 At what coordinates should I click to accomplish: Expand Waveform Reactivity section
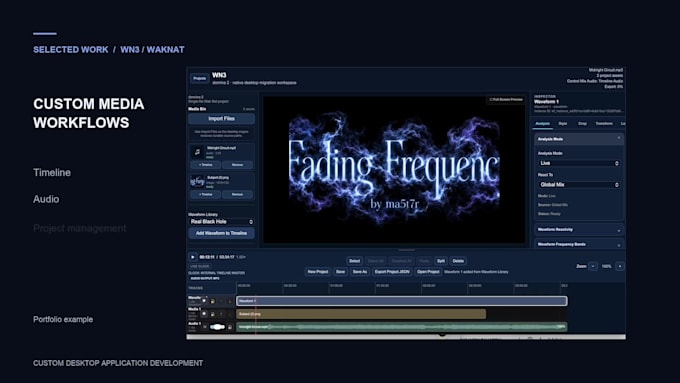point(579,229)
